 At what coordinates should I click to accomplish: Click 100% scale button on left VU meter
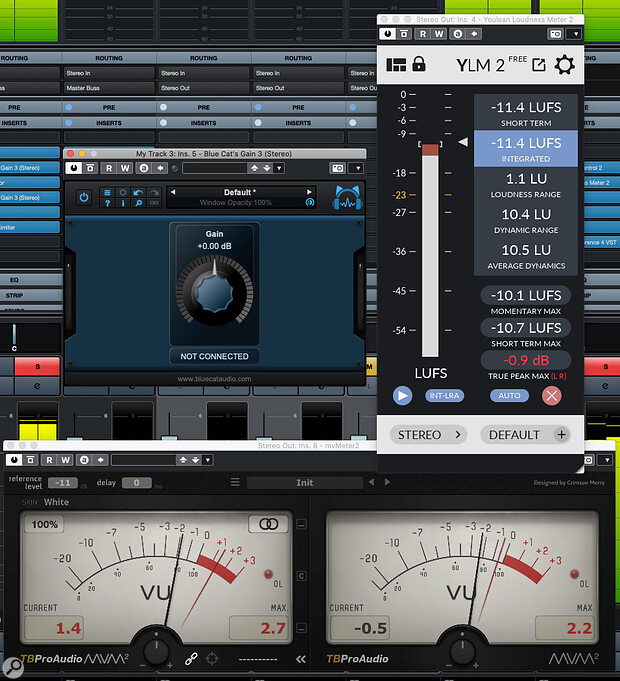pyautogui.click(x=44, y=524)
